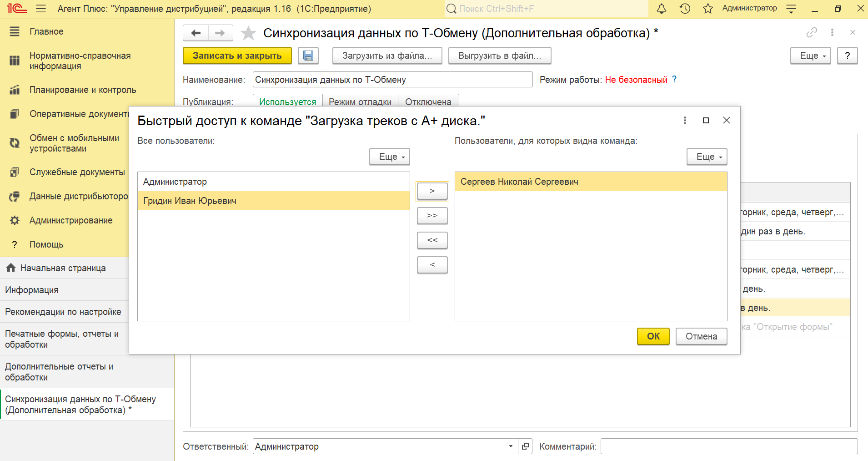
Task: Click Загрузить из файла button
Action: coord(387,56)
